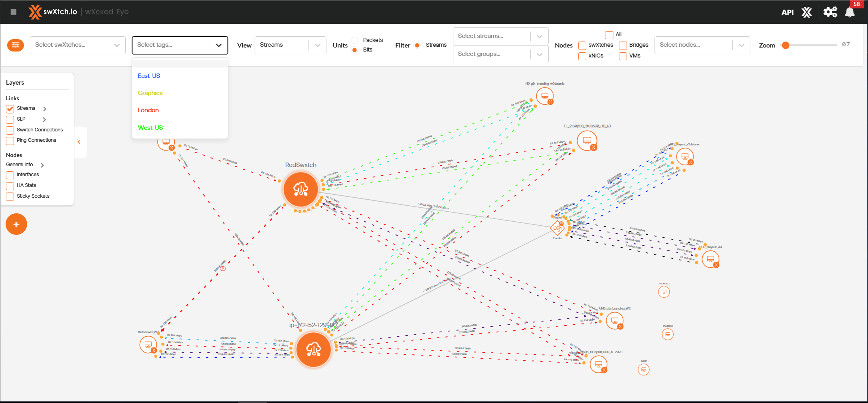
Task: Collapse the Layers panel arrow
Action: point(79,142)
